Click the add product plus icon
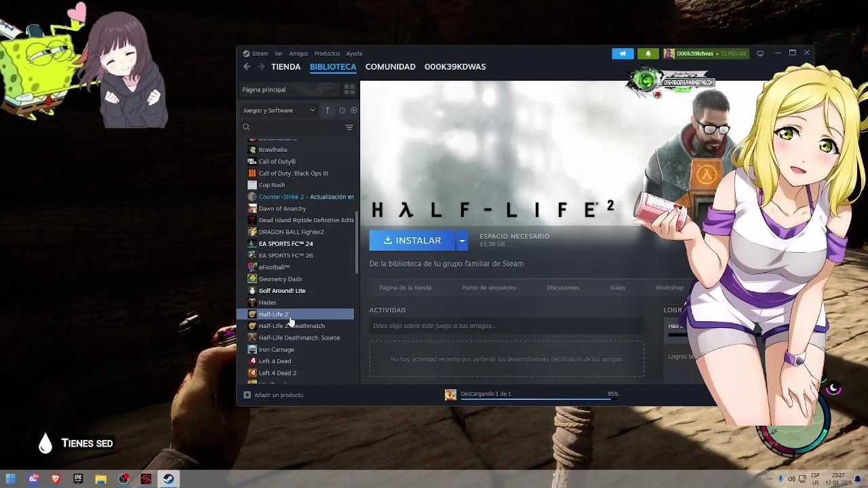This screenshot has height=488, width=868. tap(247, 394)
